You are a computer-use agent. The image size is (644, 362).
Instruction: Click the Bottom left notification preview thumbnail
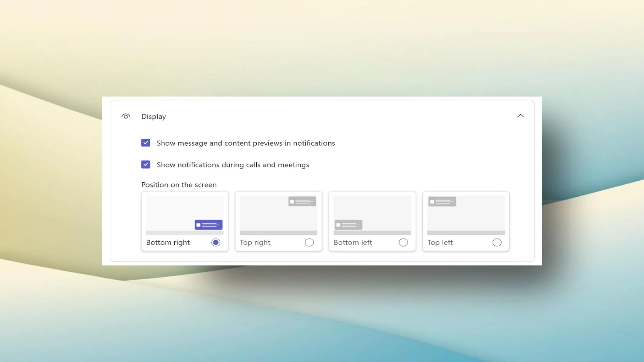(372, 215)
